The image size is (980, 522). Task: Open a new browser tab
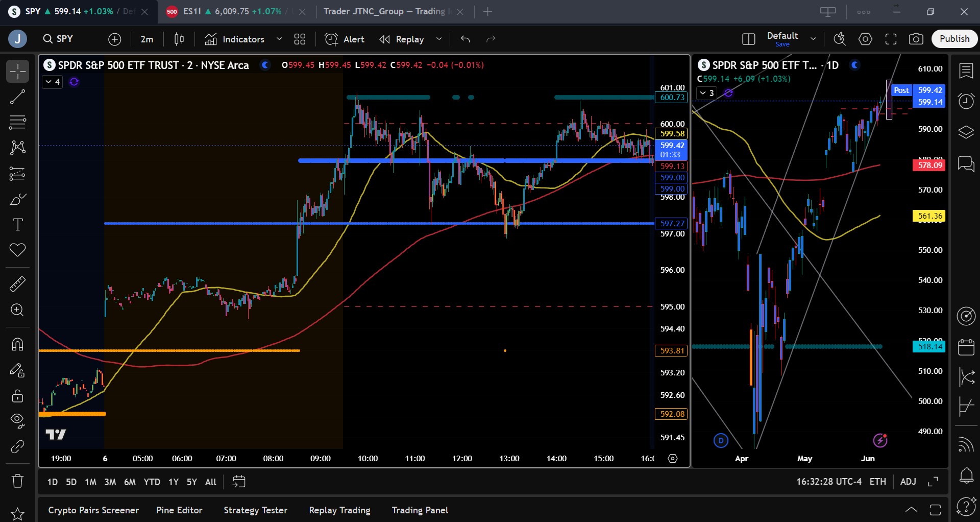point(488,11)
